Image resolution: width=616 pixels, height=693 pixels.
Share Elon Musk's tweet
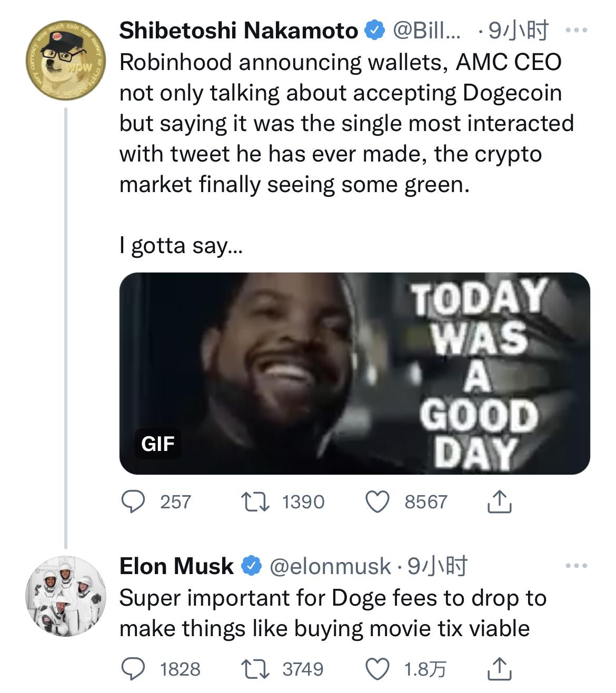pyautogui.click(x=499, y=669)
